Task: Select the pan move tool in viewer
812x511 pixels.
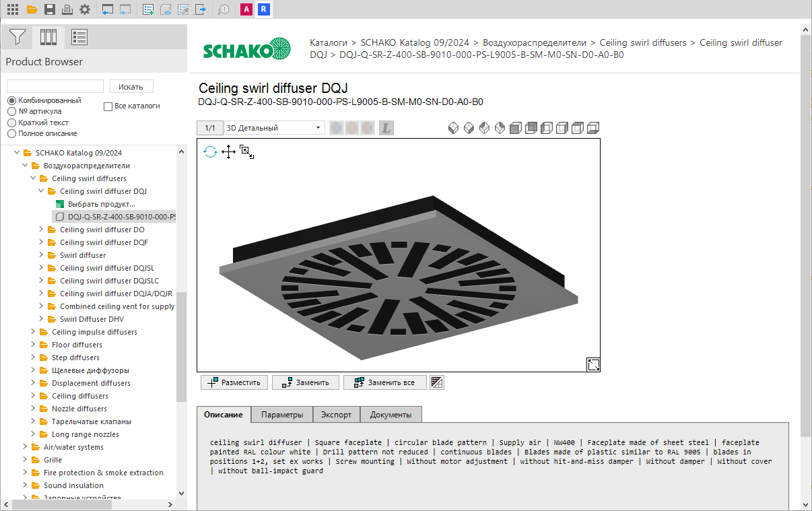Action: (229, 152)
